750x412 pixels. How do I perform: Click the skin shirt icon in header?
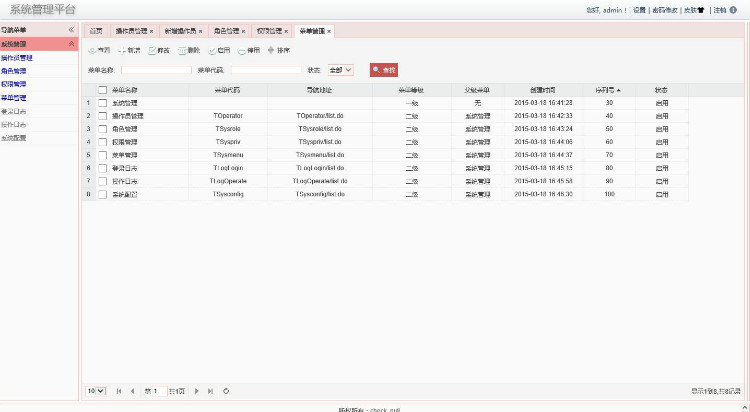click(x=701, y=10)
